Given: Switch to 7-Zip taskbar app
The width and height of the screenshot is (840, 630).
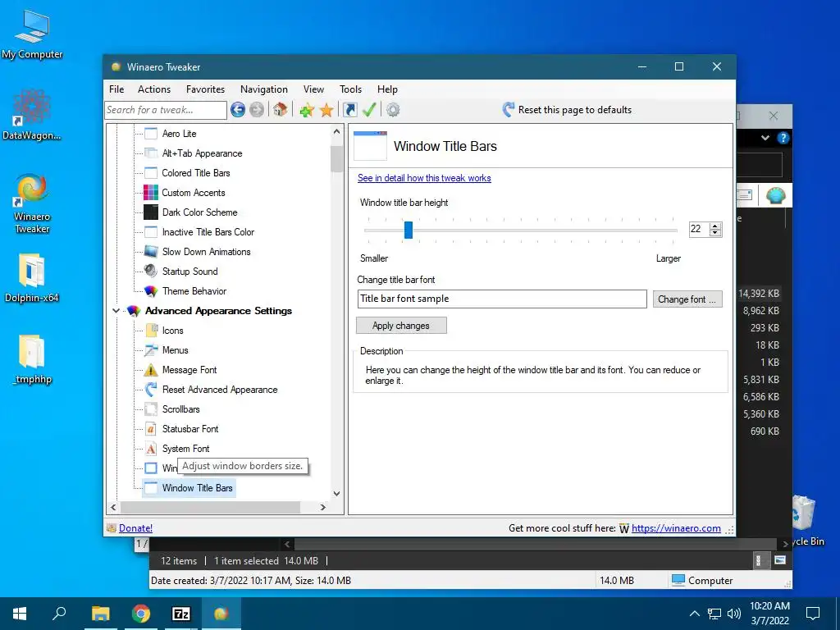Looking at the screenshot, I should click(181, 614).
